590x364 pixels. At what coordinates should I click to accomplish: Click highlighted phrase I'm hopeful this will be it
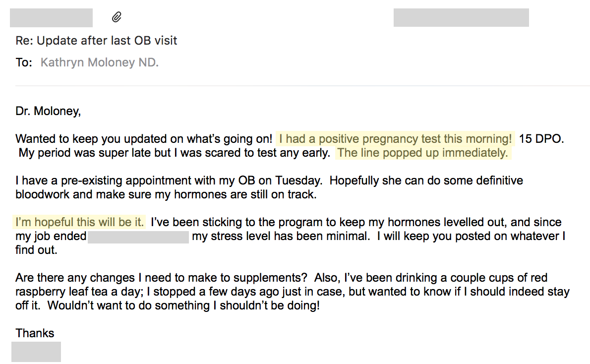point(80,222)
